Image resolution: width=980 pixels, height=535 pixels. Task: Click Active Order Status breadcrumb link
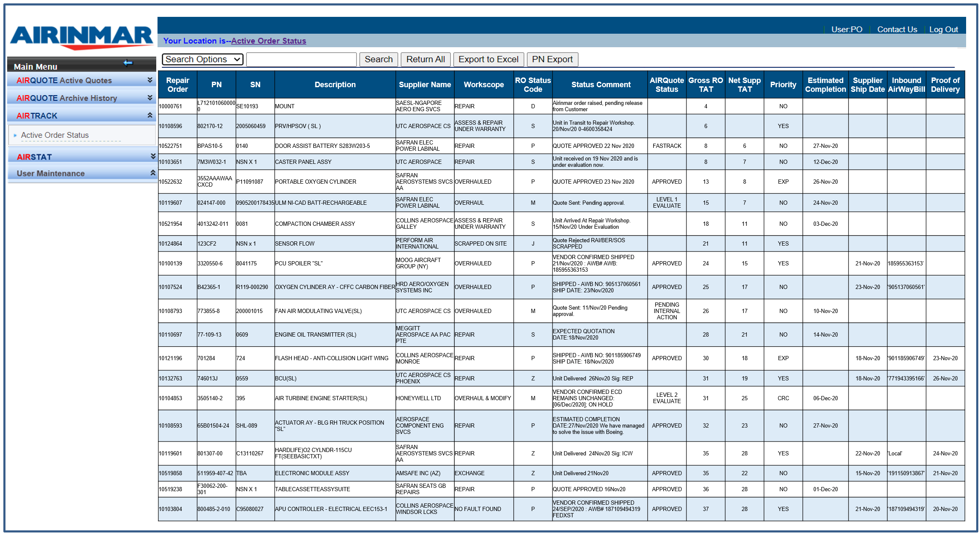268,41
